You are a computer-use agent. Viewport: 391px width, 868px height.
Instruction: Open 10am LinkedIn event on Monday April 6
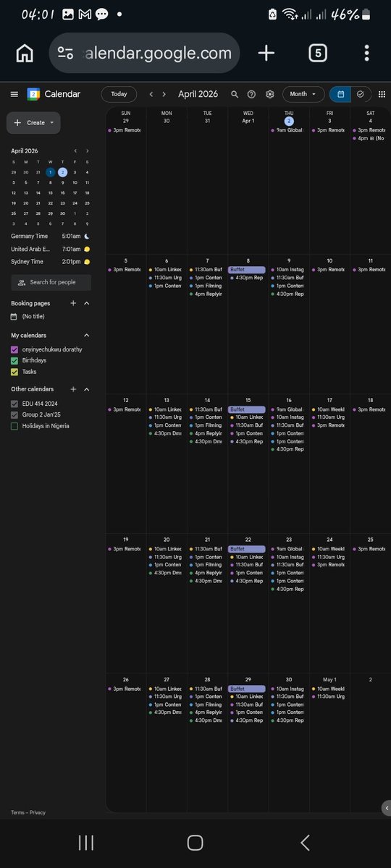click(167, 269)
